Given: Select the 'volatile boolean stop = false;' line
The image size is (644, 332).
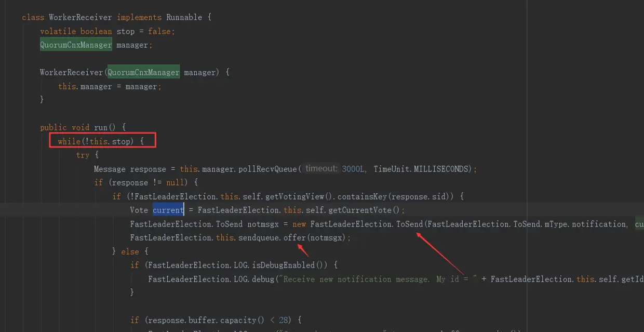Looking at the screenshot, I should pyautogui.click(x=108, y=31).
